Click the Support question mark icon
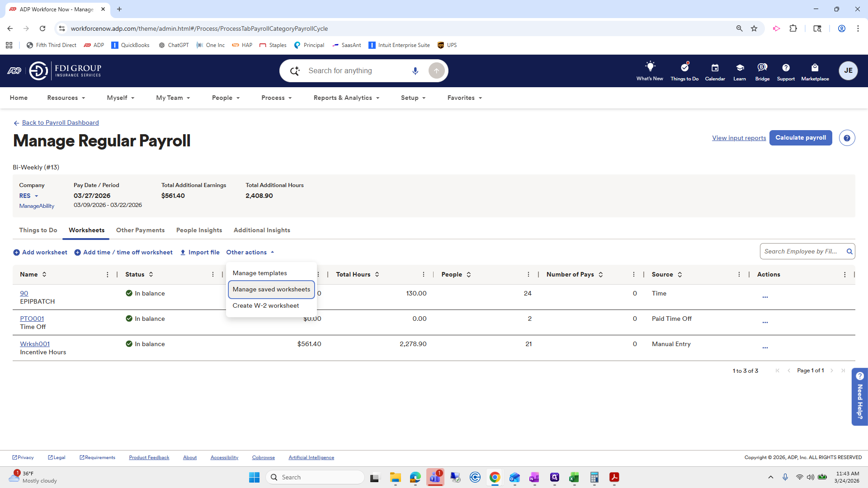The width and height of the screenshot is (868, 488). click(x=785, y=68)
